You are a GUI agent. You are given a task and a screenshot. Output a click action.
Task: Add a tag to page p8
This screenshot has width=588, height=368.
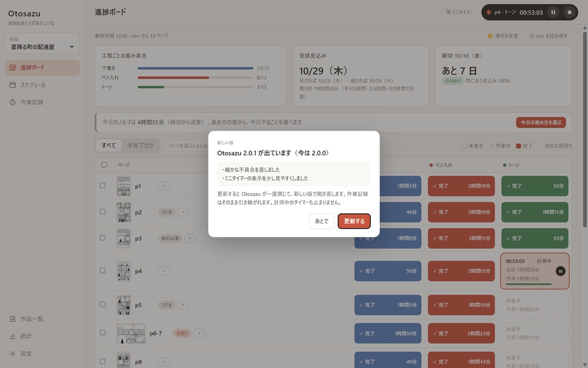[x=164, y=362]
